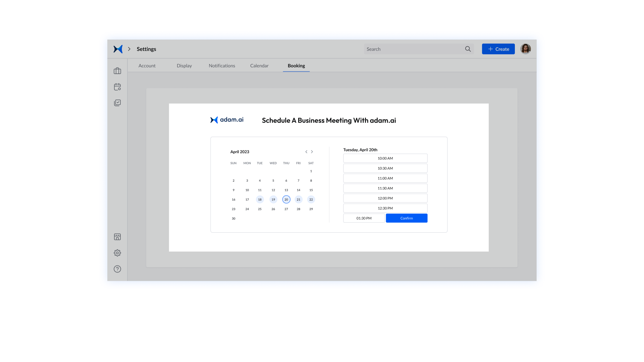Switch to the Calendar tab
Image resolution: width=644 pixels, height=362 pixels.
pyautogui.click(x=259, y=66)
